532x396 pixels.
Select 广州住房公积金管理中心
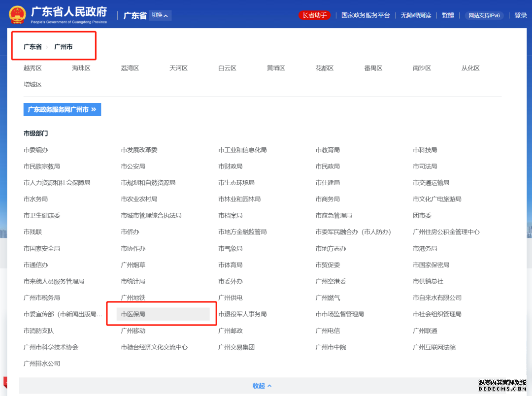click(x=446, y=232)
